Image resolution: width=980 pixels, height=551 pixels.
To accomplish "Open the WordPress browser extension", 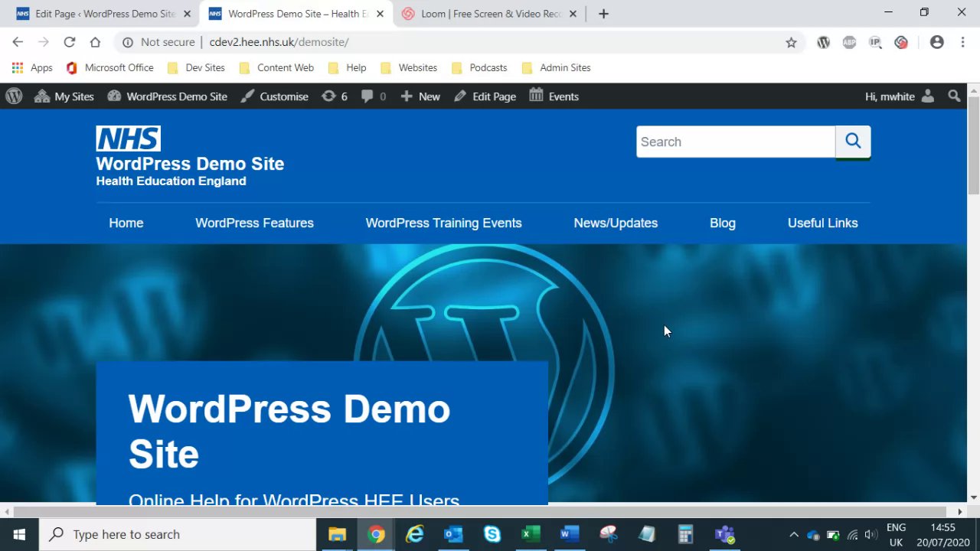I will pyautogui.click(x=823, y=42).
